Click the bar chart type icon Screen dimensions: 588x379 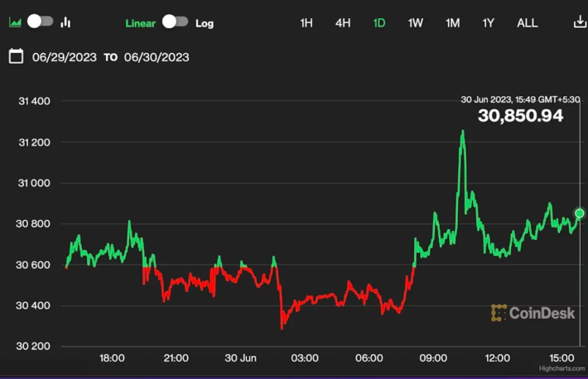coord(65,22)
